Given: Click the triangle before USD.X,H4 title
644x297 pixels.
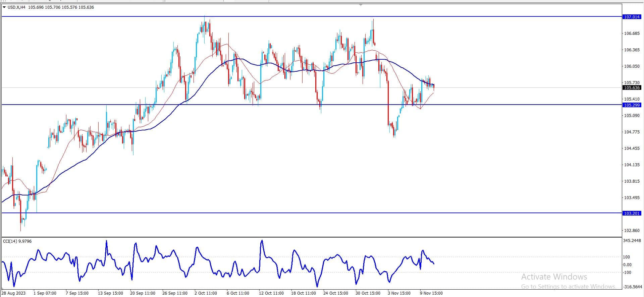Looking at the screenshot, I should pos(4,7).
